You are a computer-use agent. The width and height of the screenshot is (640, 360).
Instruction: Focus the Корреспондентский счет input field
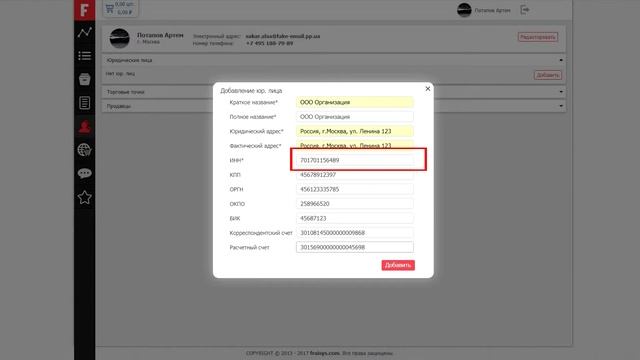point(355,233)
